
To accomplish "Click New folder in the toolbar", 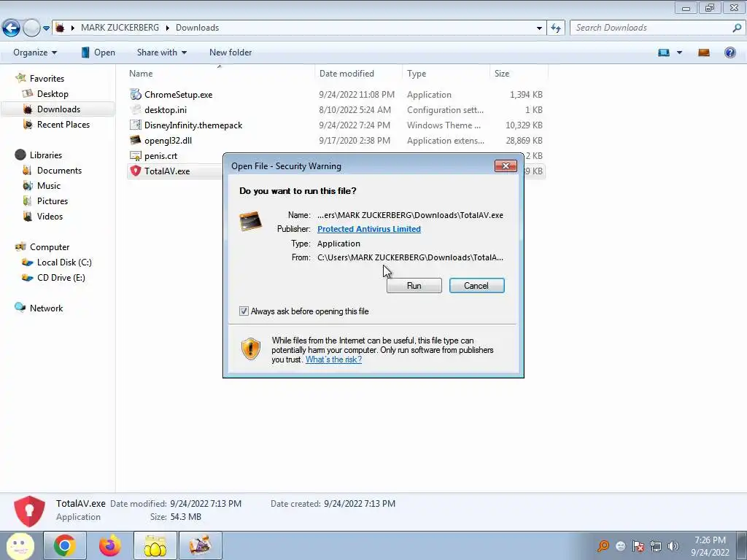I will pyautogui.click(x=231, y=52).
